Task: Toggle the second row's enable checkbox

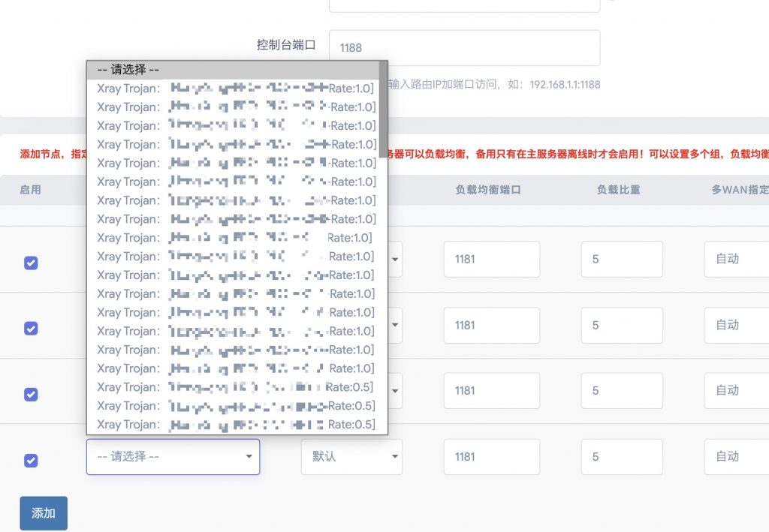Action: pos(31,329)
